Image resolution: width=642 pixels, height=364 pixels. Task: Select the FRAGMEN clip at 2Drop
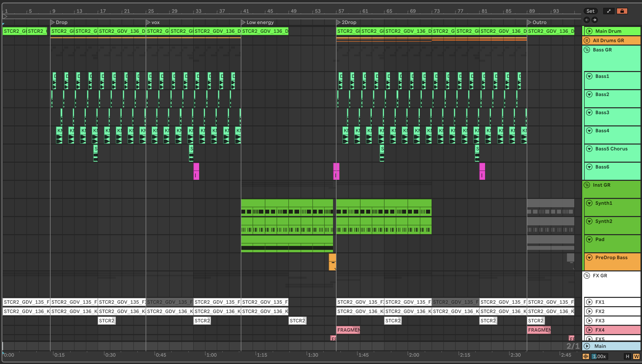(348, 330)
